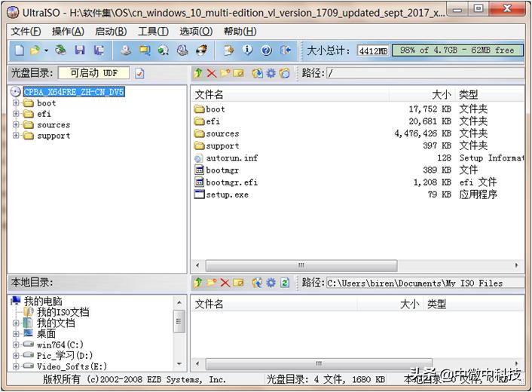Click disc file list horizontal scrollbar thumb
Image resolution: width=532 pixels, height=392 pixels.
pyautogui.click(x=301, y=265)
